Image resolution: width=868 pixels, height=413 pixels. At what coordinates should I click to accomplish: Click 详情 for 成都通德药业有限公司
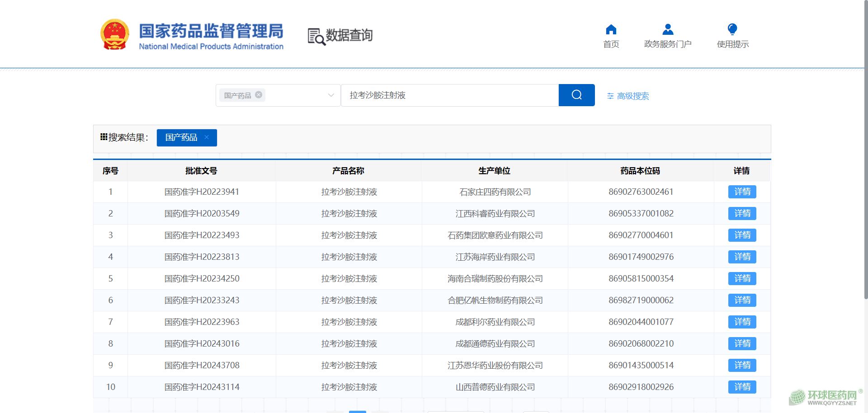click(x=742, y=343)
